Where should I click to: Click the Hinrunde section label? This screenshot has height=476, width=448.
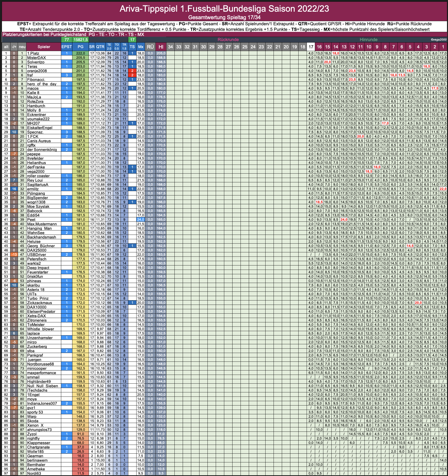coord(369,40)
